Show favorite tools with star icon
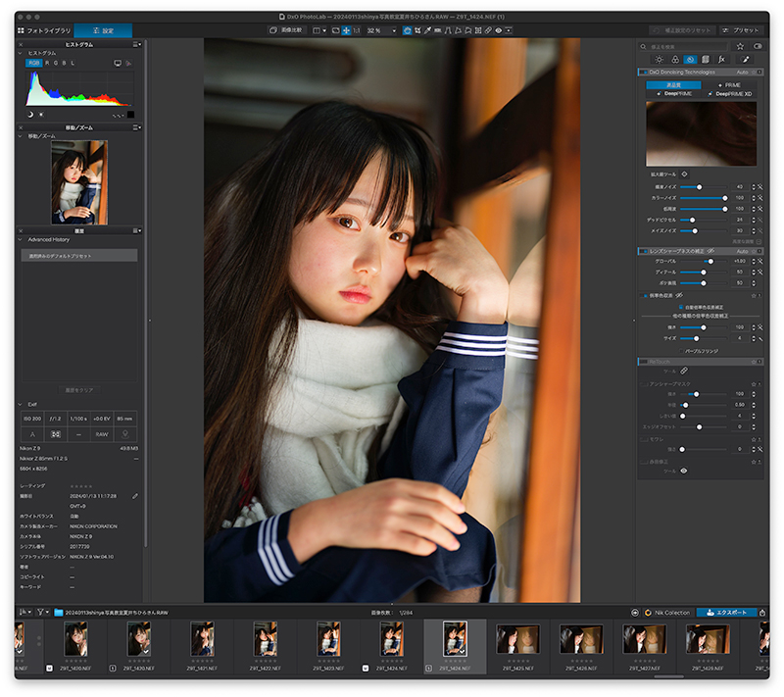Image resolution: width=784 pixels, height=697 pixels. click(x=740, y=46)
